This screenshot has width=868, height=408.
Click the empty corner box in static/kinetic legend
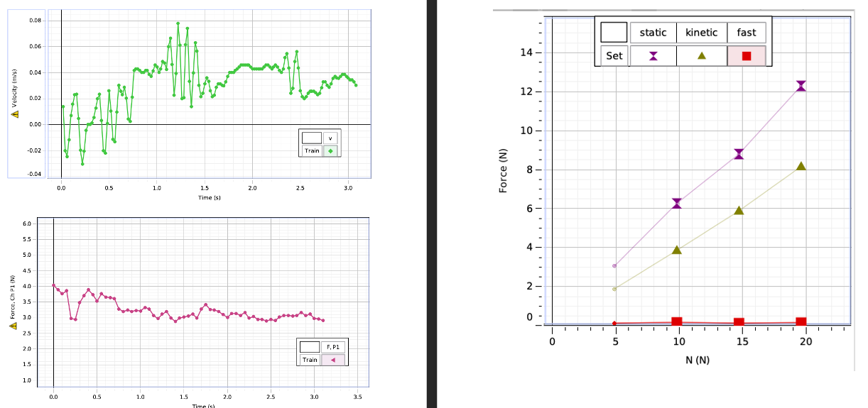tap(614, 33)
